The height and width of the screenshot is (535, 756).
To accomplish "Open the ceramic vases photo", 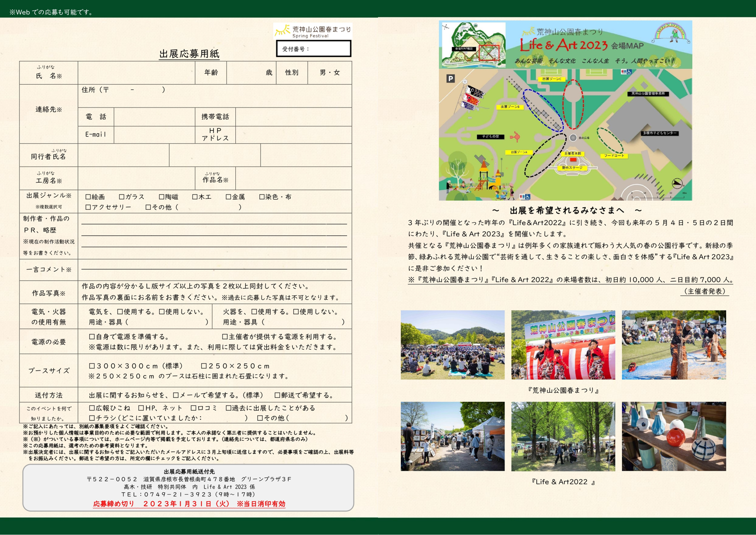I will point(674,437).
